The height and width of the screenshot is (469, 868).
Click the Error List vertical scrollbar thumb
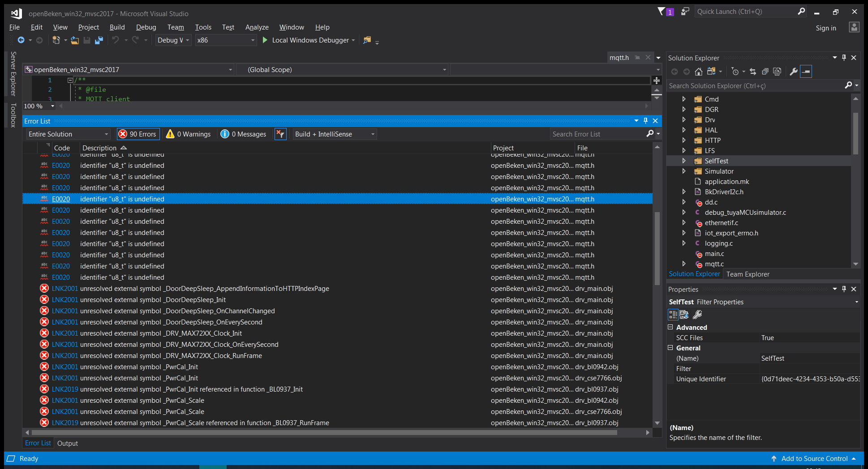pyautogui.click(x=657, y=248)
